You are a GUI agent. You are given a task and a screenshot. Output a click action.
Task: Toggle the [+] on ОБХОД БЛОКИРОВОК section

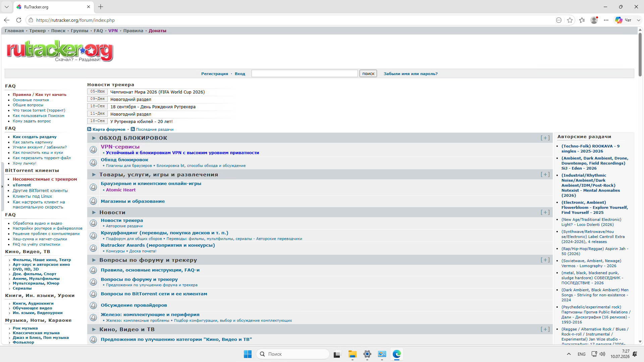[x=545, y=138]
